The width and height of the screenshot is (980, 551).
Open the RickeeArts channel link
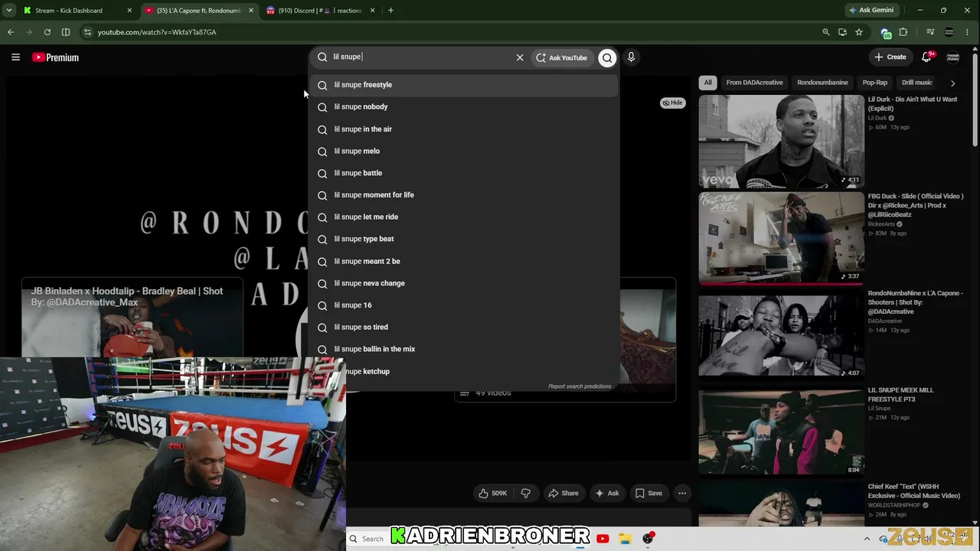[x=881, y=224]
